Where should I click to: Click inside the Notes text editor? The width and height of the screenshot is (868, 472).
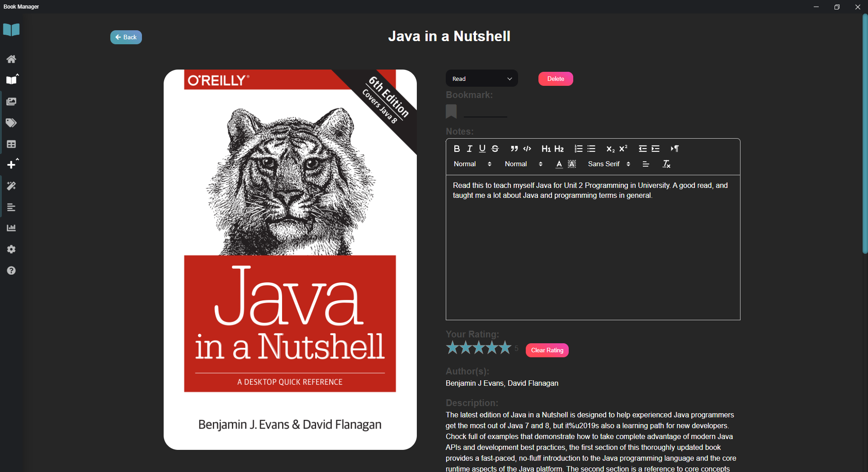[593, 248]
